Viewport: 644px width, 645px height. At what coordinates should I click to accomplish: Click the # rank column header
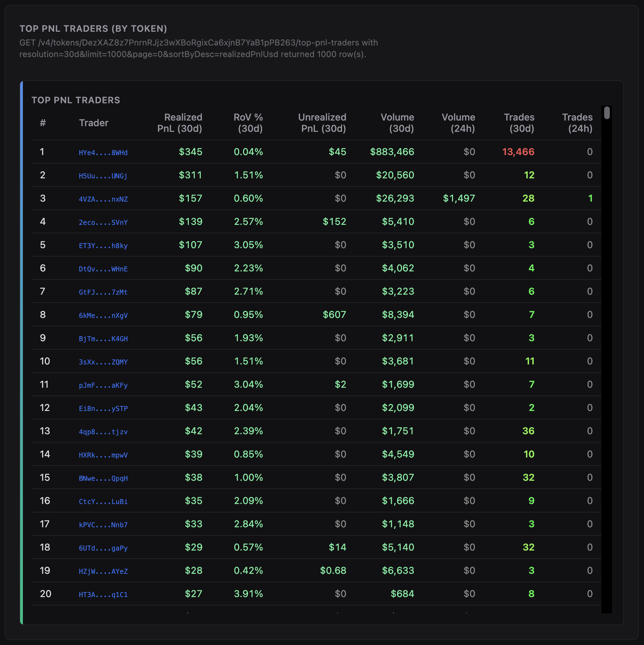click(43, 123)
